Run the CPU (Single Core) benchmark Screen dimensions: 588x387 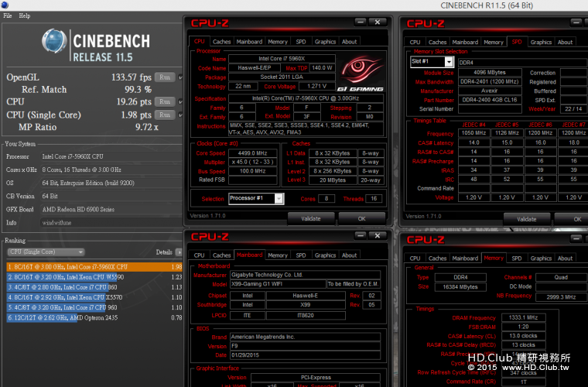point(165,115)
